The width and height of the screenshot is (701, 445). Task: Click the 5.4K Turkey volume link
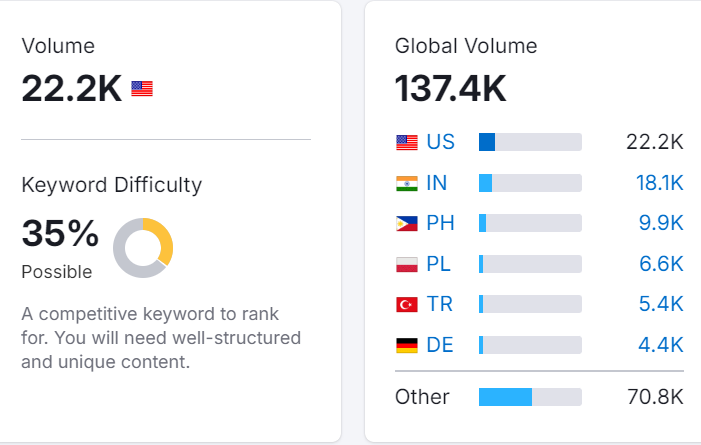click(661, 304)
